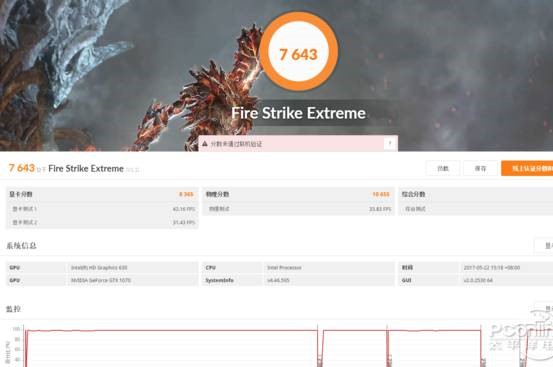The image size is (553, 367).
Task: Select the physics test FPS row
Action: (x=298, y=209)
